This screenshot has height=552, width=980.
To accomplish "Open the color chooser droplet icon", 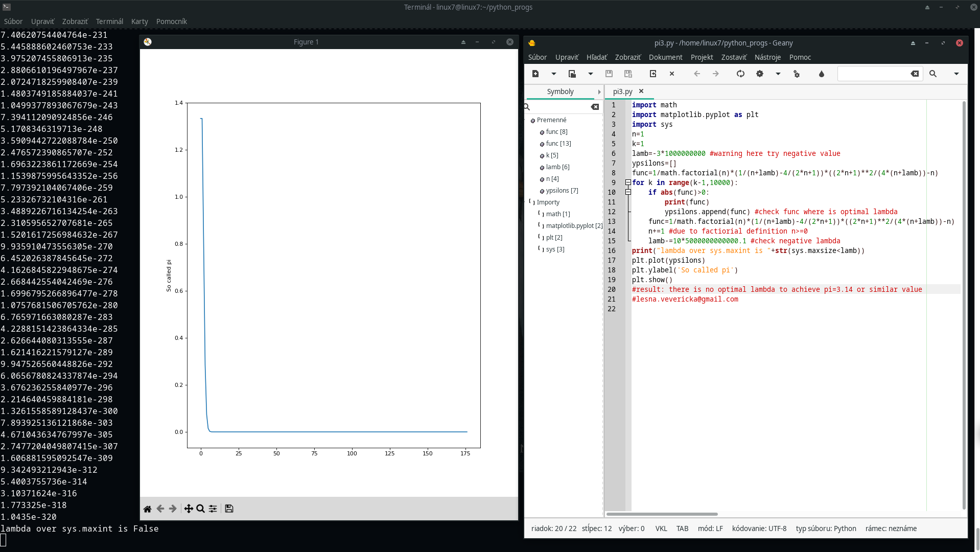I will (822, 74).
